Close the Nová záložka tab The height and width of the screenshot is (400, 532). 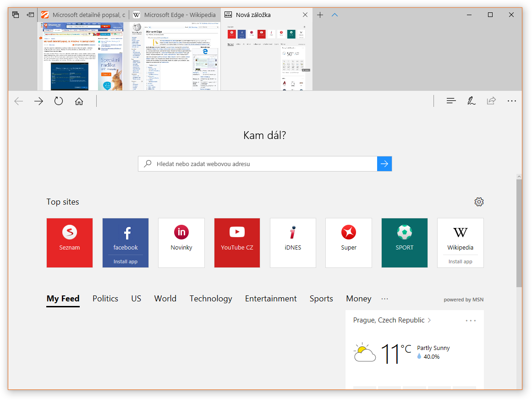305,15
